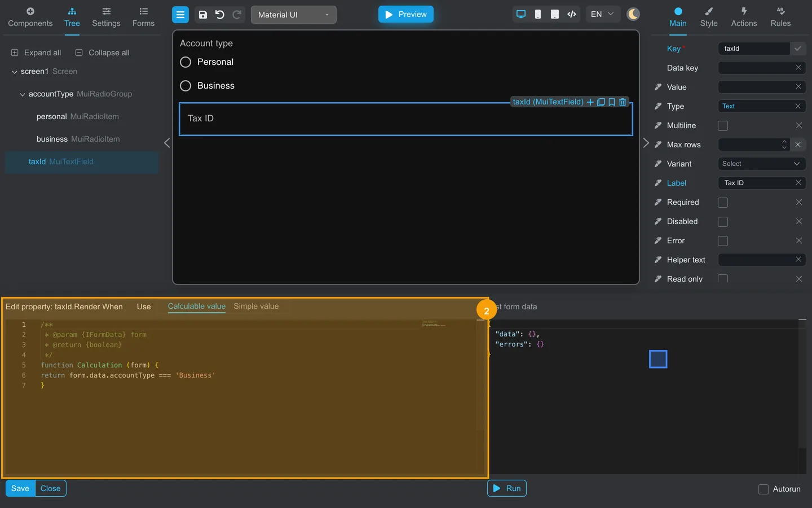Clear the Max rows value

(x=798, y=144)
